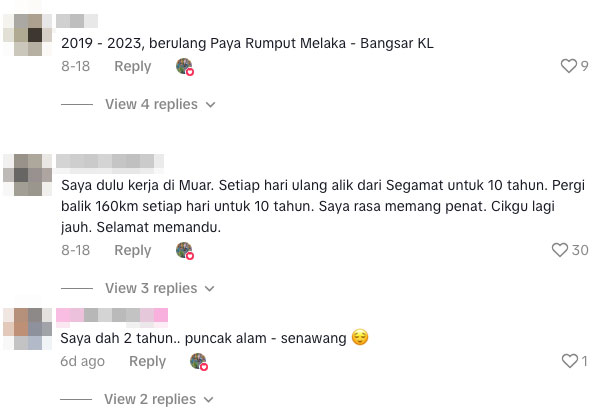Open creator-liked avatar badge under first comment
Screen dimensions: 604x418
point(185,67)
